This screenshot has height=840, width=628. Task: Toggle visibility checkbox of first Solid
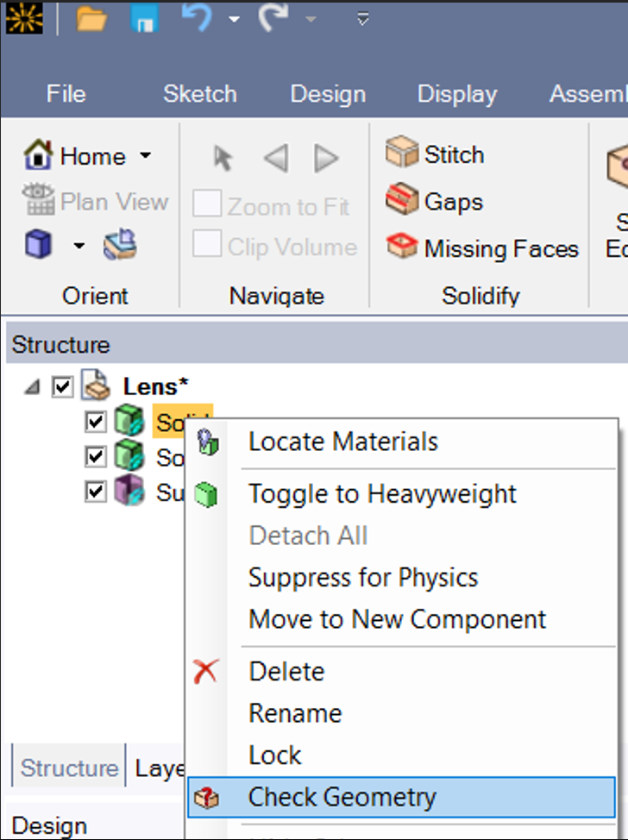96,422
